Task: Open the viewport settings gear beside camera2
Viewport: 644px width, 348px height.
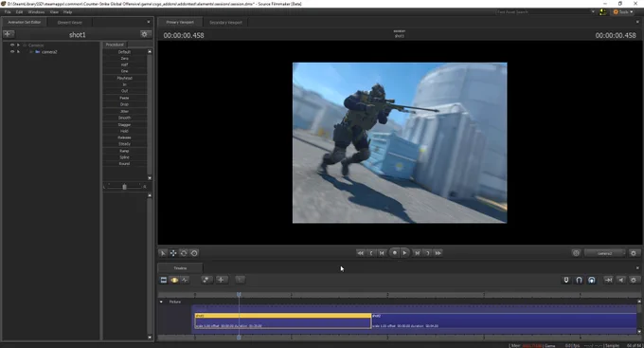Action: [x=634, y=253]
